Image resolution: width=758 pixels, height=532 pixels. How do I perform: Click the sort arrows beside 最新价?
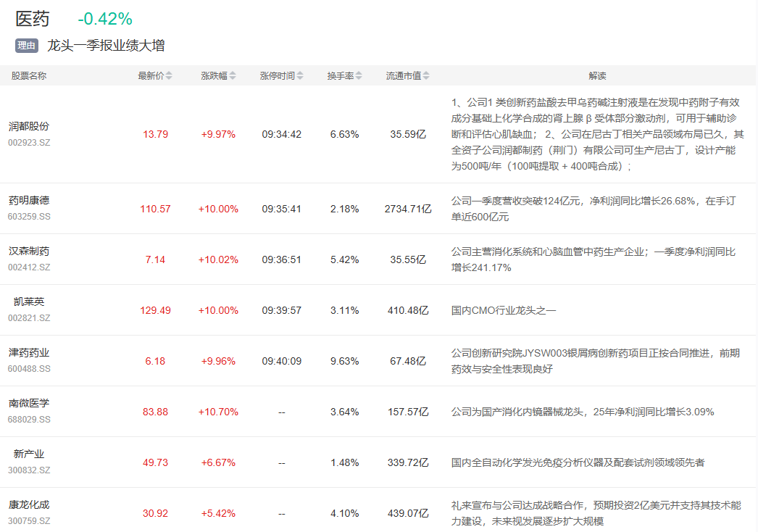(169, 76)
